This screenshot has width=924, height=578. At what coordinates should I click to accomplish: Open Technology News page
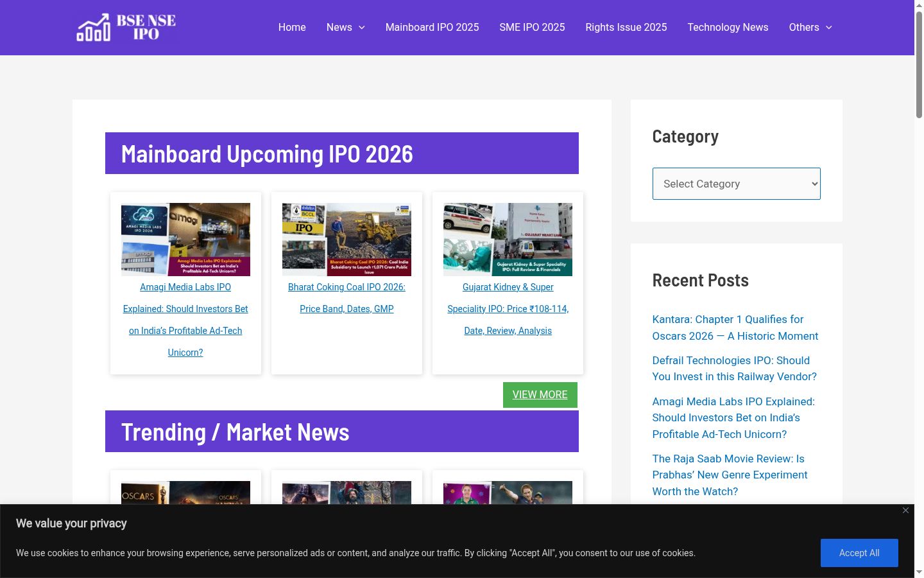728,28
